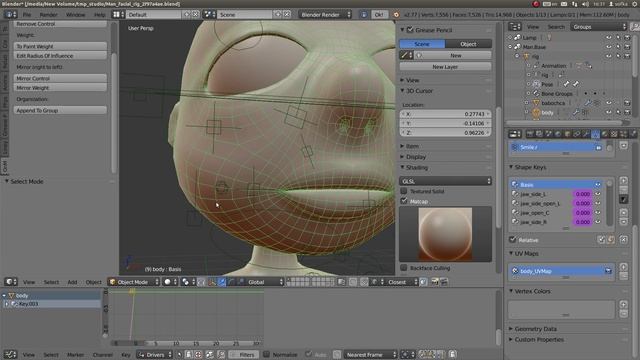Open the Render menu

[48, 14]
